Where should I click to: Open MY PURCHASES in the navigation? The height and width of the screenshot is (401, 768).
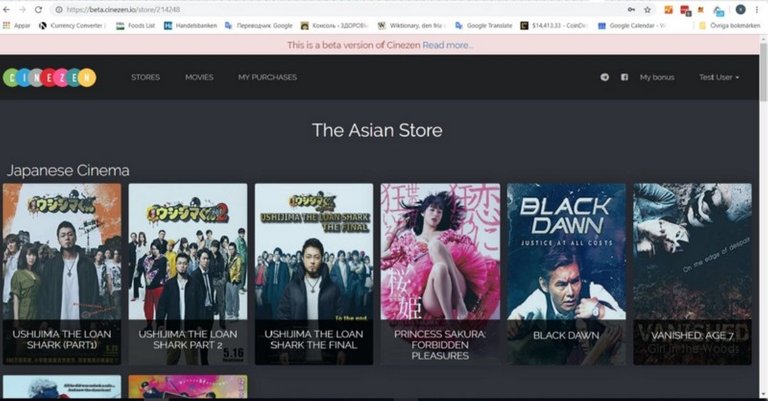click(x=267, y=77)
